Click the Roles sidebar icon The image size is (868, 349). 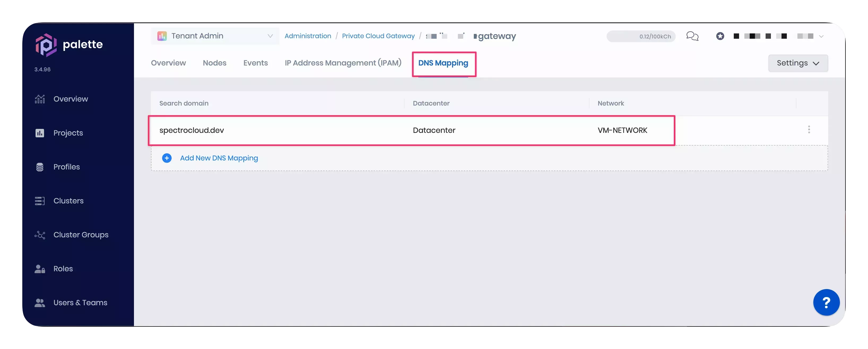coord(40,268)
